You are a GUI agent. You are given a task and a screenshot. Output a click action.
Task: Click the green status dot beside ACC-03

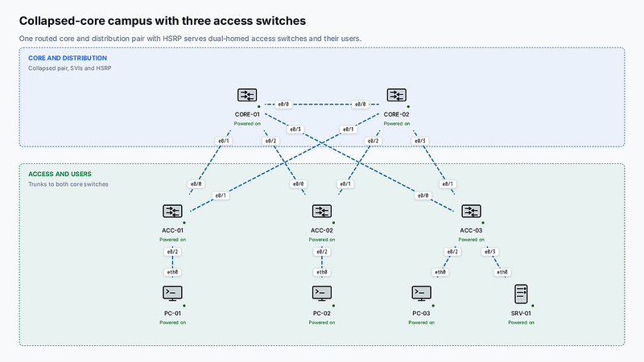[483, 223]
